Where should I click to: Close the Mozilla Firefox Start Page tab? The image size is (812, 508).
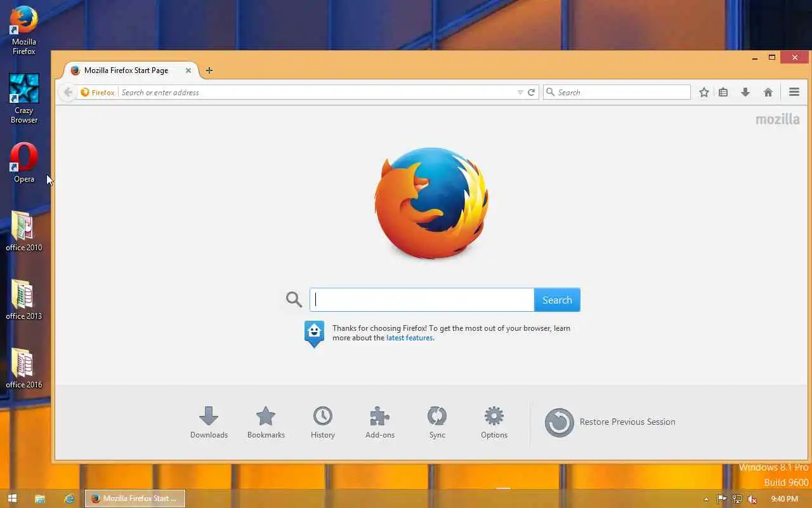(188, 70)
